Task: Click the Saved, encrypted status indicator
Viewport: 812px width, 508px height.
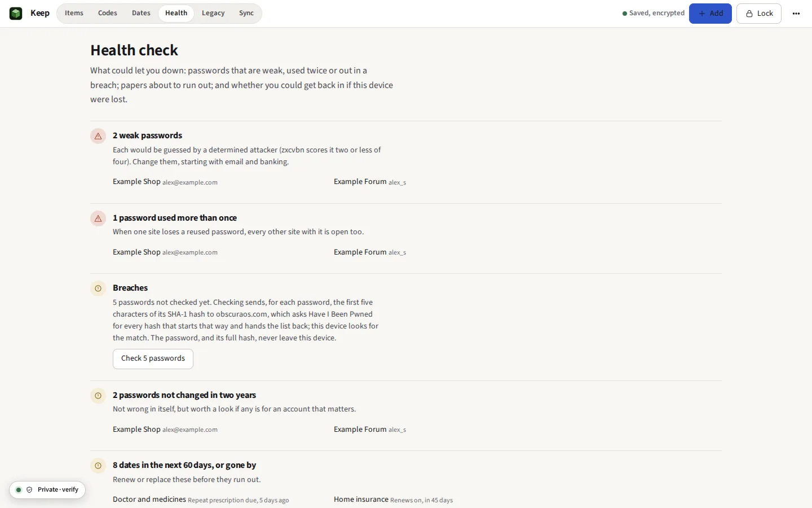Action: [653, 13]
